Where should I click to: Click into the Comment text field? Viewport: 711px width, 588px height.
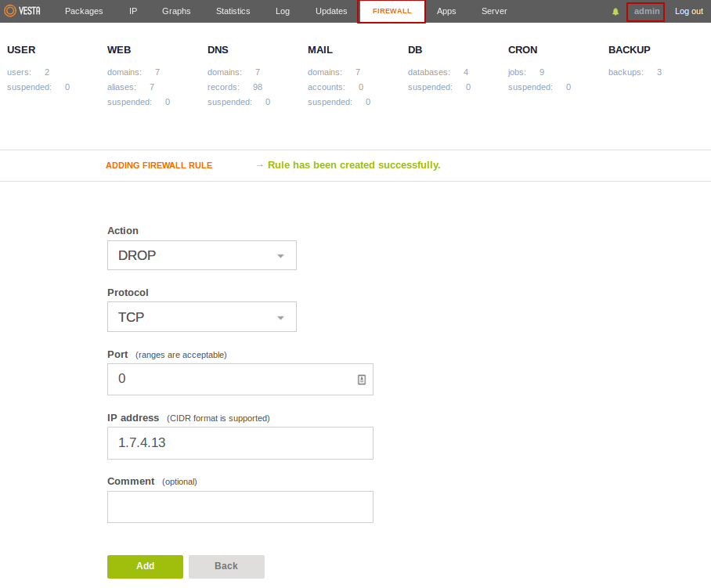[240, 507]
